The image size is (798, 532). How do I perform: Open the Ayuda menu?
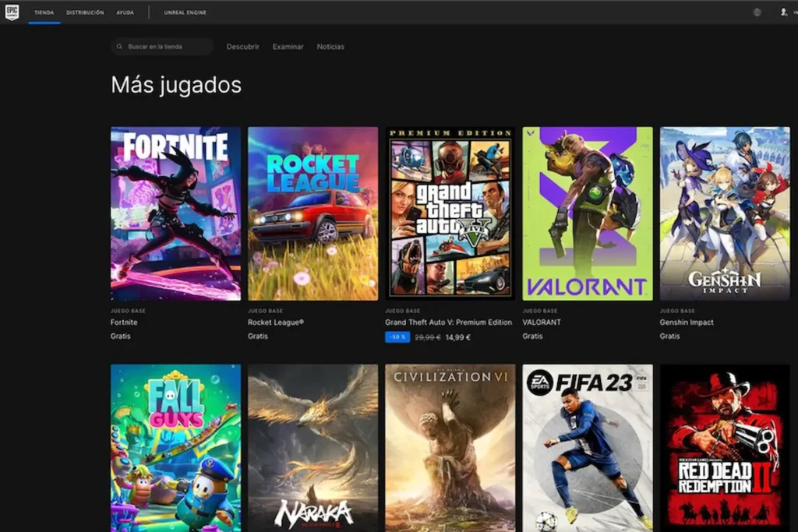(126, 12)
